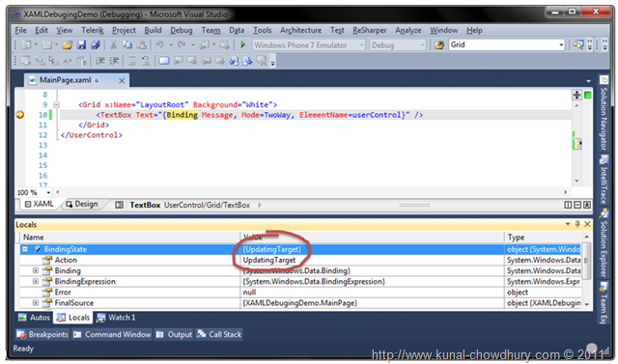The width and height of the screenshot is (618, 364).
Task: Open the Telerik menu
Action: point(93,30)
